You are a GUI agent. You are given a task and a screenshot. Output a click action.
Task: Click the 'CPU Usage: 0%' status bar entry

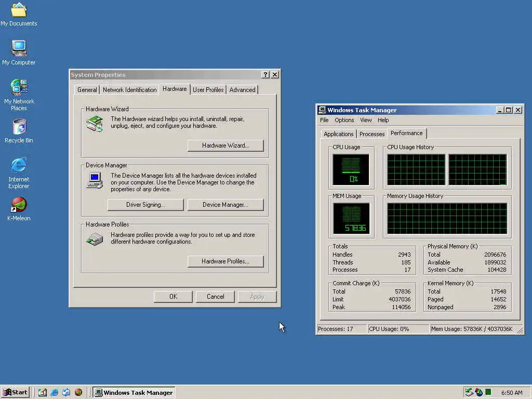(x=398, y=329)
